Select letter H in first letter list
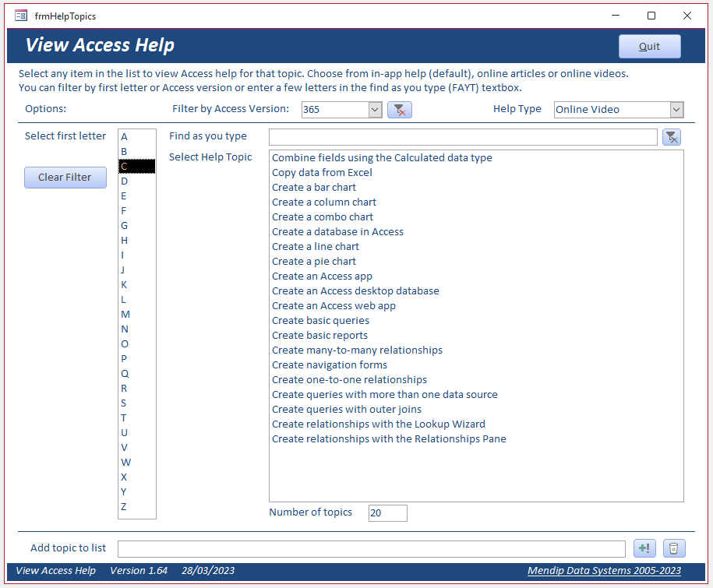 pyautogui.click(x=137, y=241)
